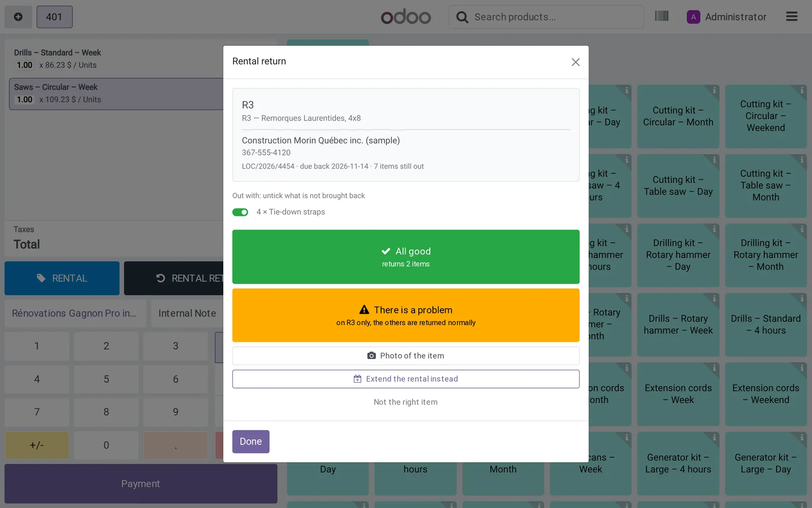Tap numpad key 3
This screenshot has width=812, height=508.
click(176, 346)
